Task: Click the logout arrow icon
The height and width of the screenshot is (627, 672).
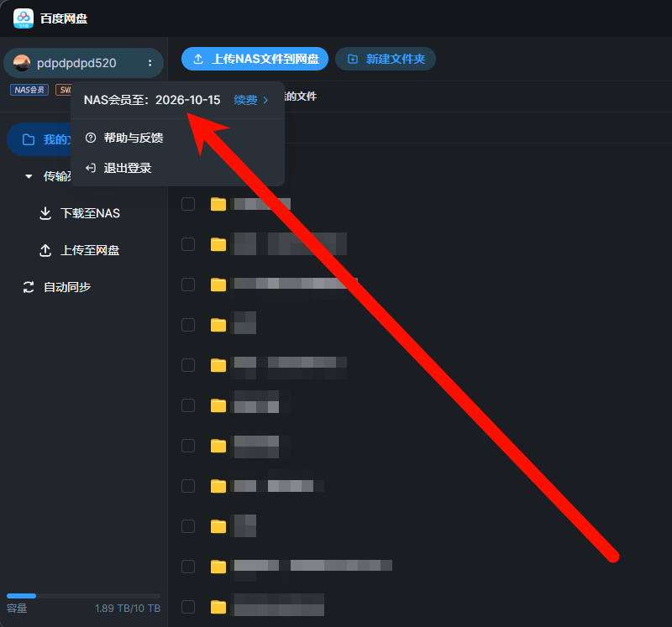Action: click(x=91, y=168)
